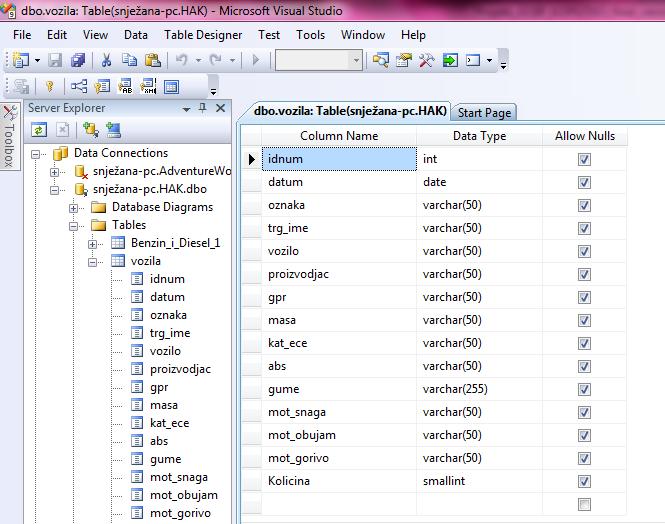Open Manage Indexes and Keys icon

click(x=102, y=86)
